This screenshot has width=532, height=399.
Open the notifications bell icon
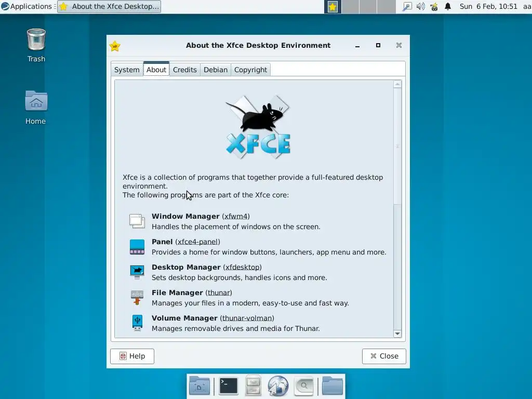point(448,6)
